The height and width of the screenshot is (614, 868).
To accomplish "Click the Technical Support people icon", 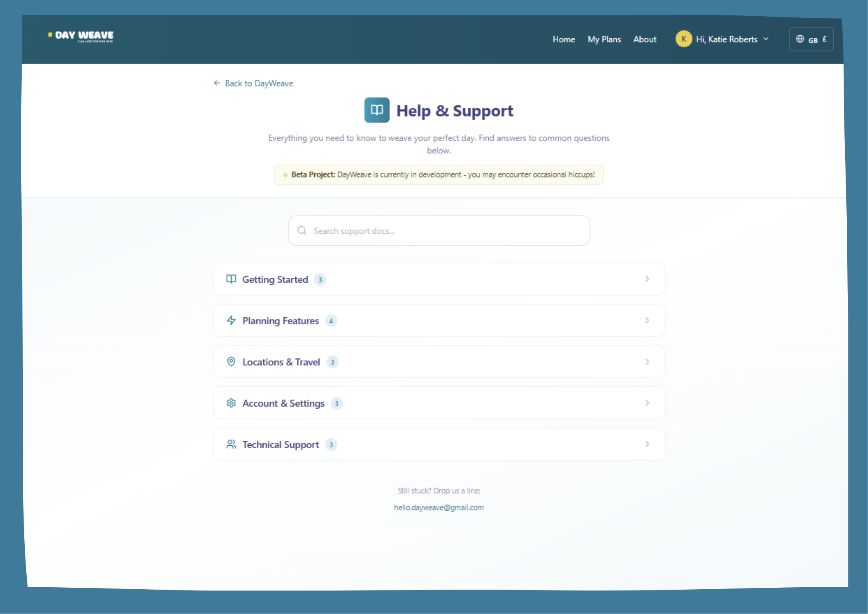I will (x=231, y=444).
